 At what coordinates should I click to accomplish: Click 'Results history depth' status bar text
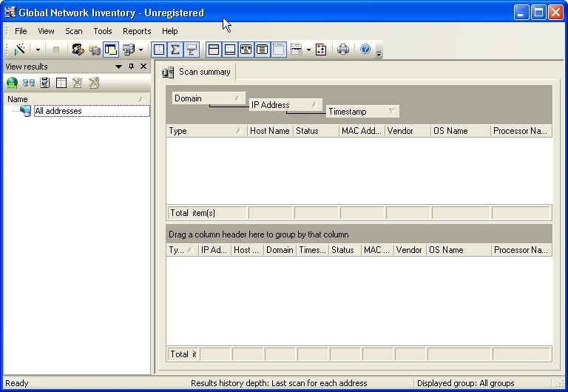coord(279,383)
